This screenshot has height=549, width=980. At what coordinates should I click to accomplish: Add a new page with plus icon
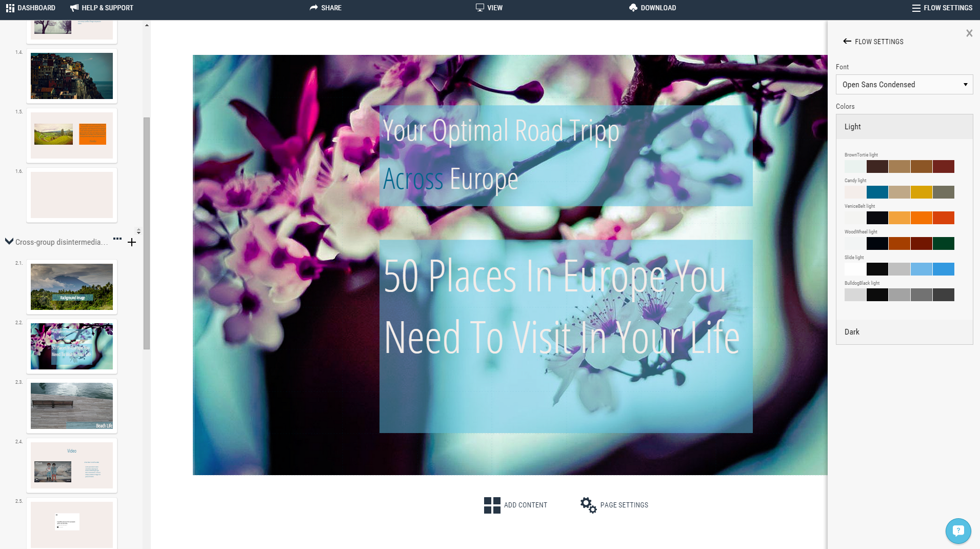(x=132, y=242)
